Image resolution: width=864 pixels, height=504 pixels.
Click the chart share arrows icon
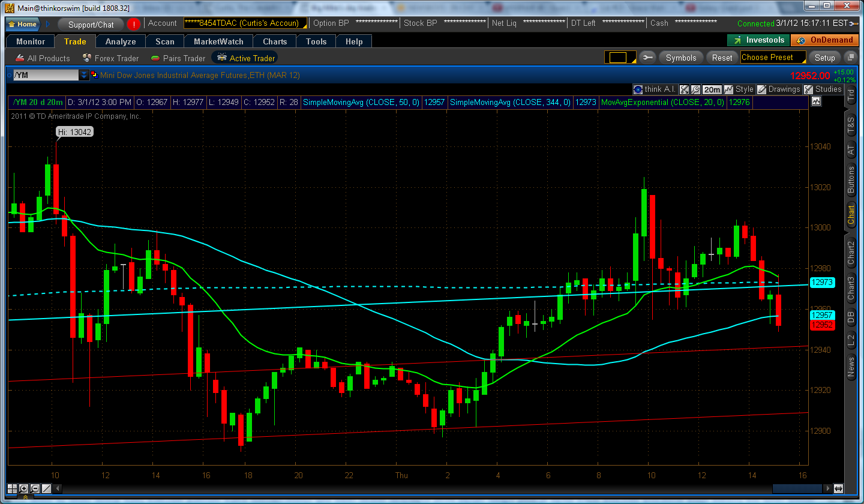pos(684,89)
